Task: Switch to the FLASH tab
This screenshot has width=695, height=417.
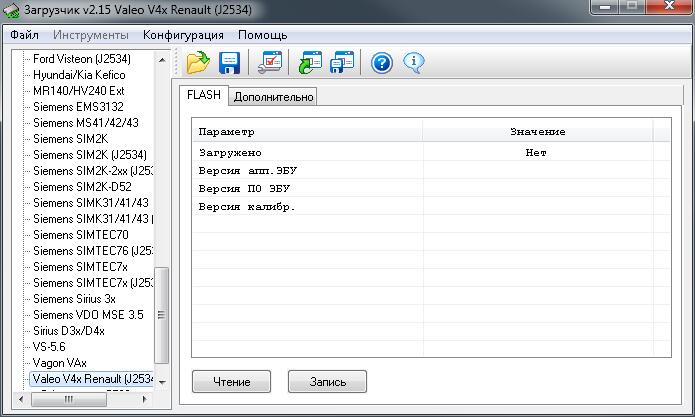Action: [204, 95]
